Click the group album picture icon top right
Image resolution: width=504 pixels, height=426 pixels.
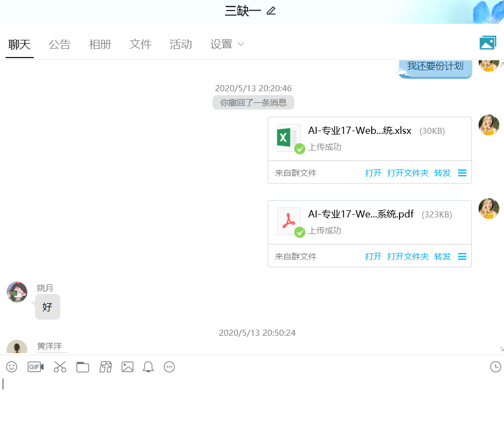click(487, 43)
